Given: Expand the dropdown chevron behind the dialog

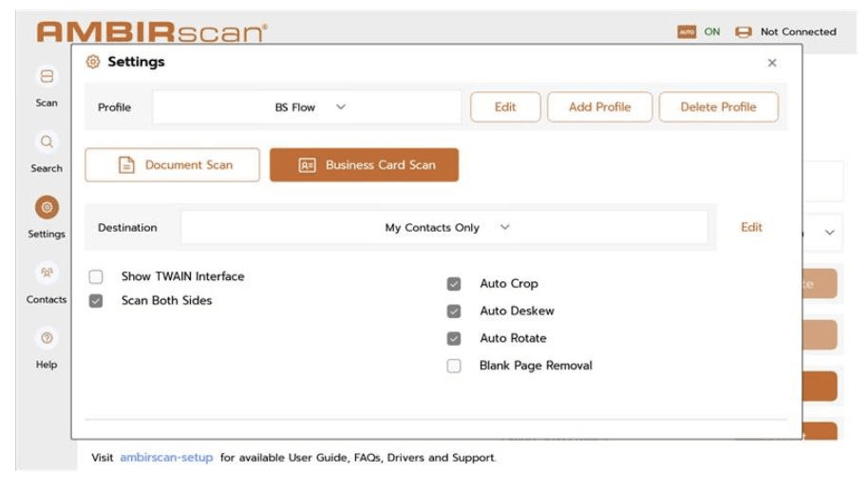Looking at the screenshot, I should (829, 233).
